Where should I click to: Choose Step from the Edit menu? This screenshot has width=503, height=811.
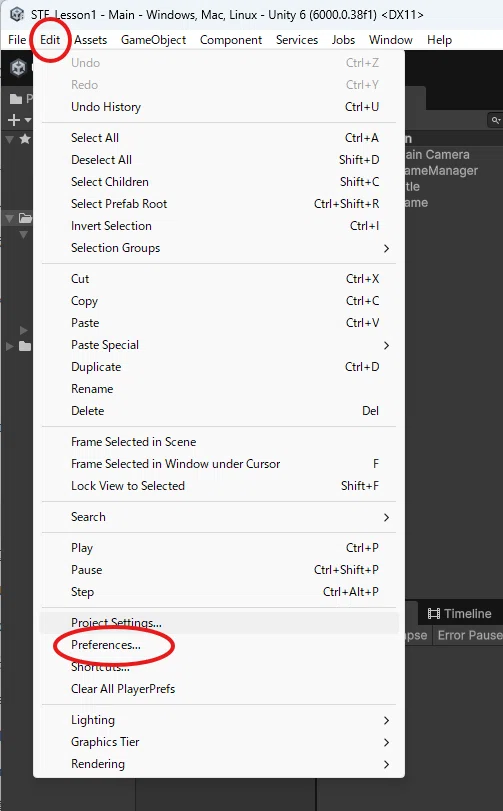coord(219,592)
